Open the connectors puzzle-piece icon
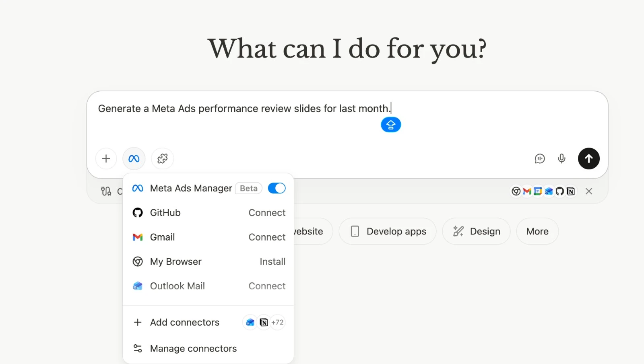644x364 pixels. coord(162,158)
